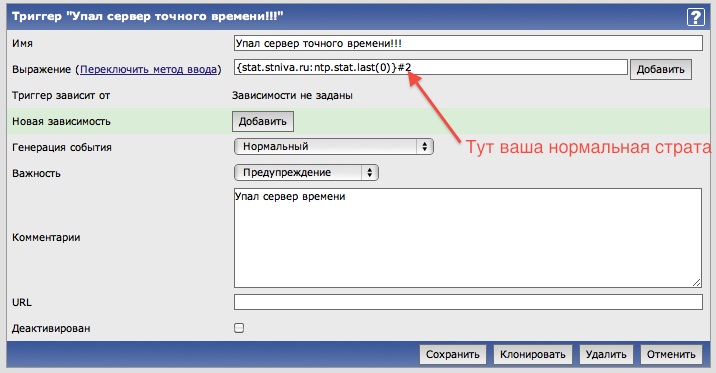
Task: Open the help question mark icon
Action: [x=695, y=17]
